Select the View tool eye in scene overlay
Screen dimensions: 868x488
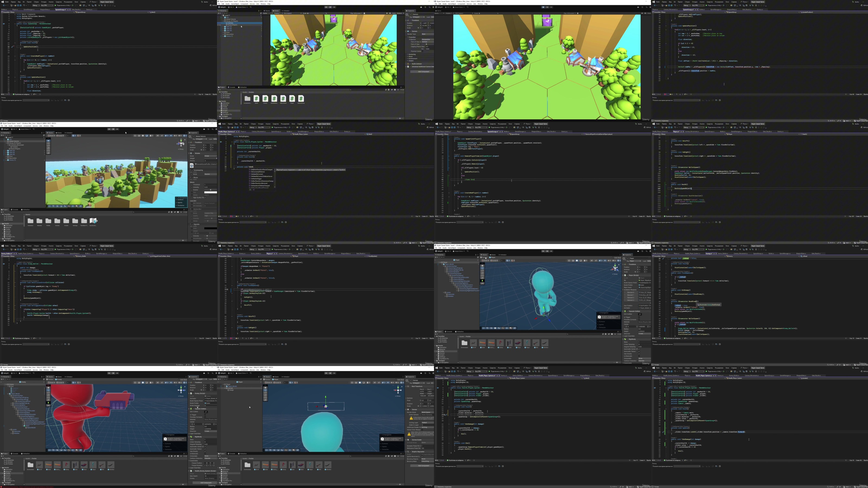[49, 140]
